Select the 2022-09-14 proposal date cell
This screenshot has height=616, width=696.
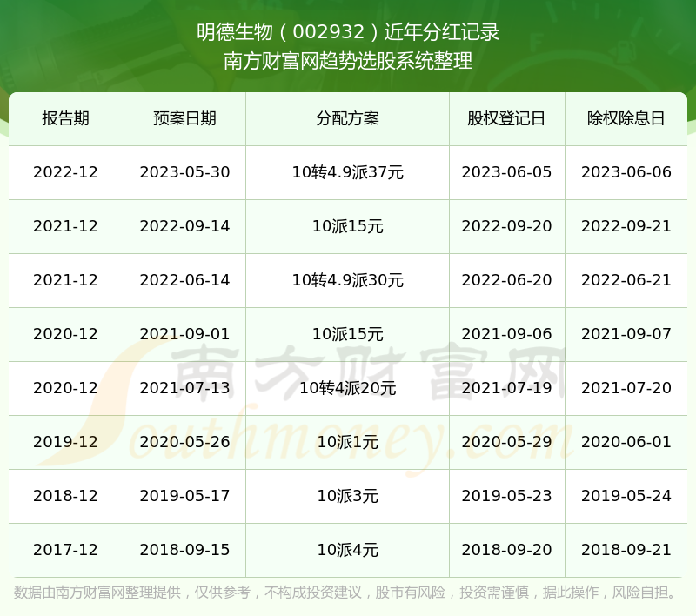(x=184, y=226)
